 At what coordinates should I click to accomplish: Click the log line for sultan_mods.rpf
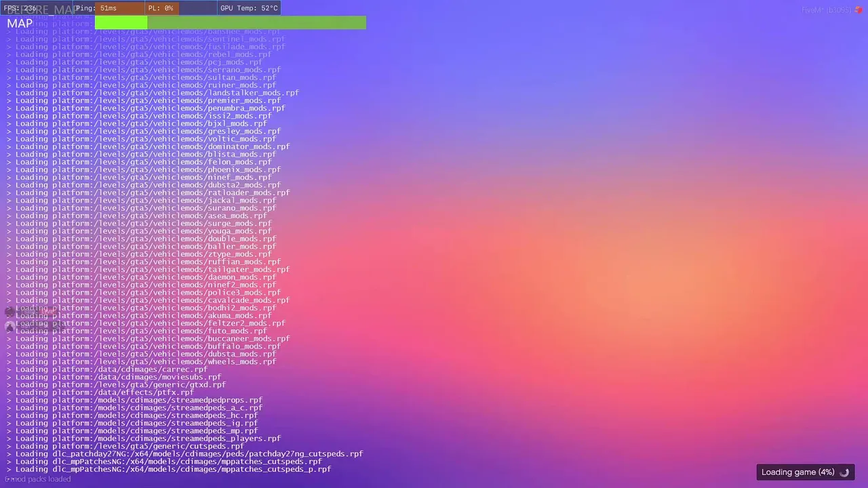[141, 77]
